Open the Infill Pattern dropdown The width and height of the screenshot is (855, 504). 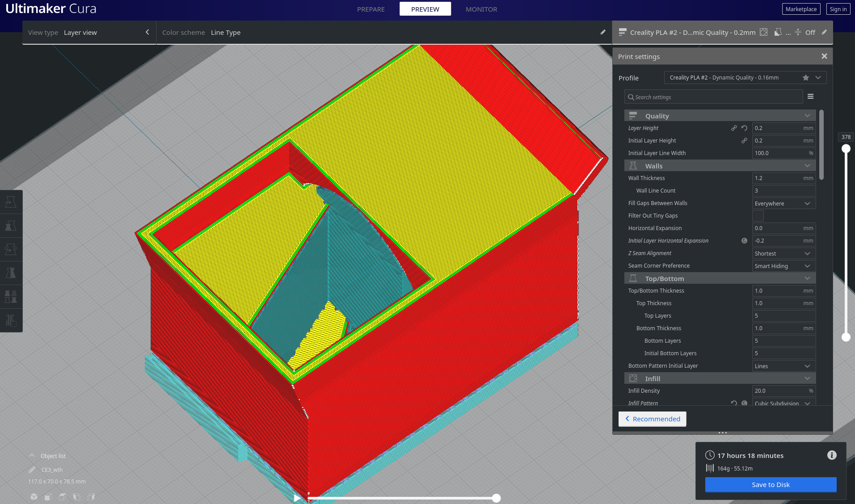click(x=783, y=403)
